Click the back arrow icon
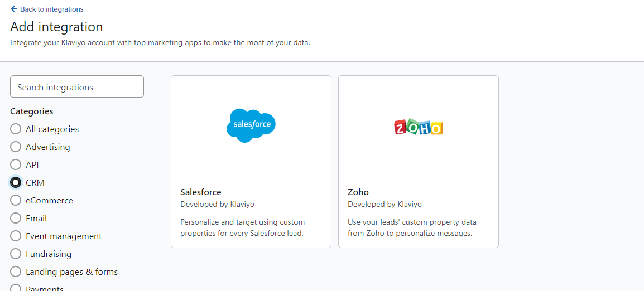 point(14,9)
